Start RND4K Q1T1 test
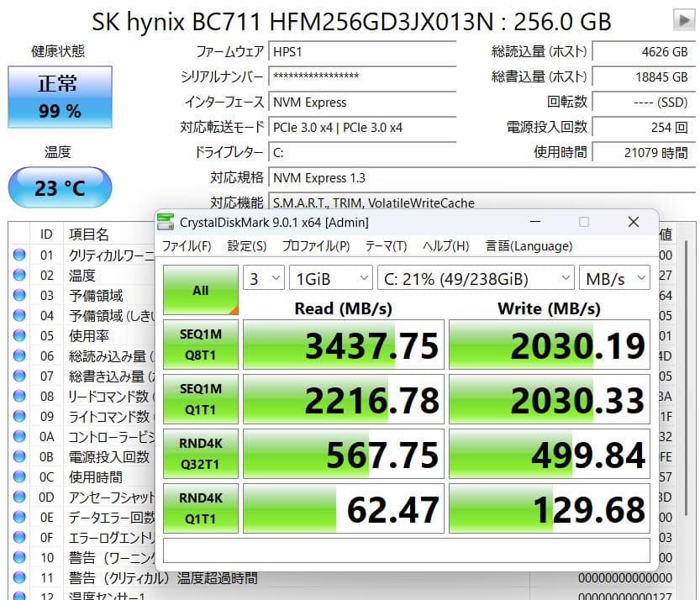700x600 pixels. tap(201, 508)
